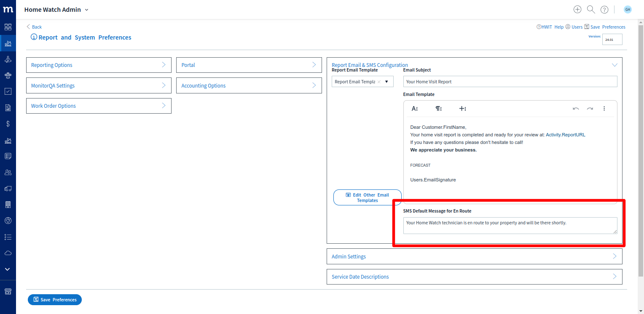Click the FORECAST text in template

[420, 165]
